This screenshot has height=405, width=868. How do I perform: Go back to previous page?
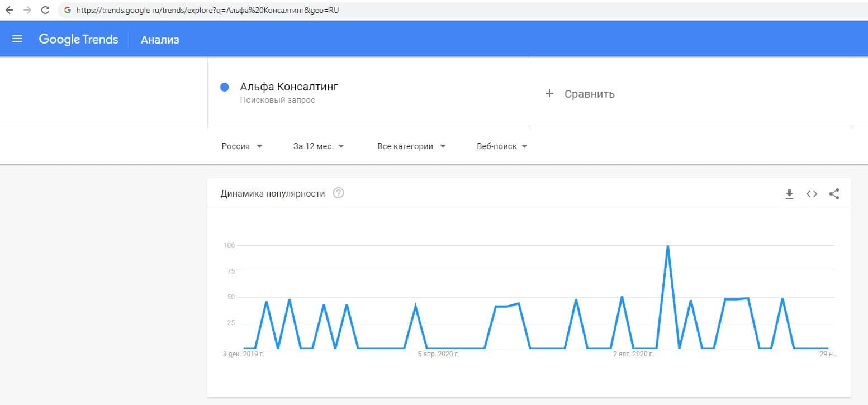tap(10, 10)
